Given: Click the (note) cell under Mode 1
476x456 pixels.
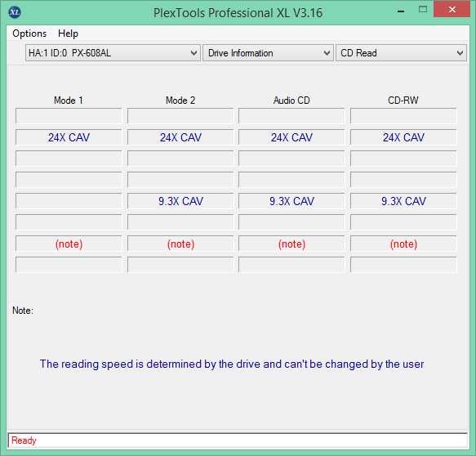Looking at the screenshot, I should click(69, 244).
